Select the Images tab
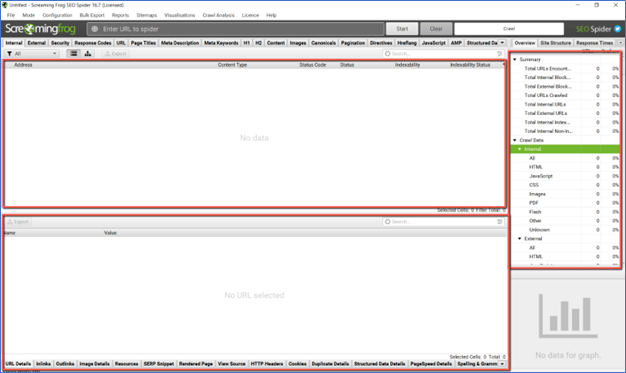The image size is (626, 373). 298,43
